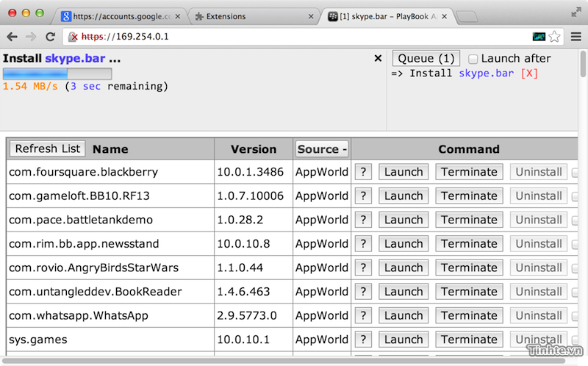Launch com.foursquare.blackberry
Viewport: 588px width, 366px height.
404,172
